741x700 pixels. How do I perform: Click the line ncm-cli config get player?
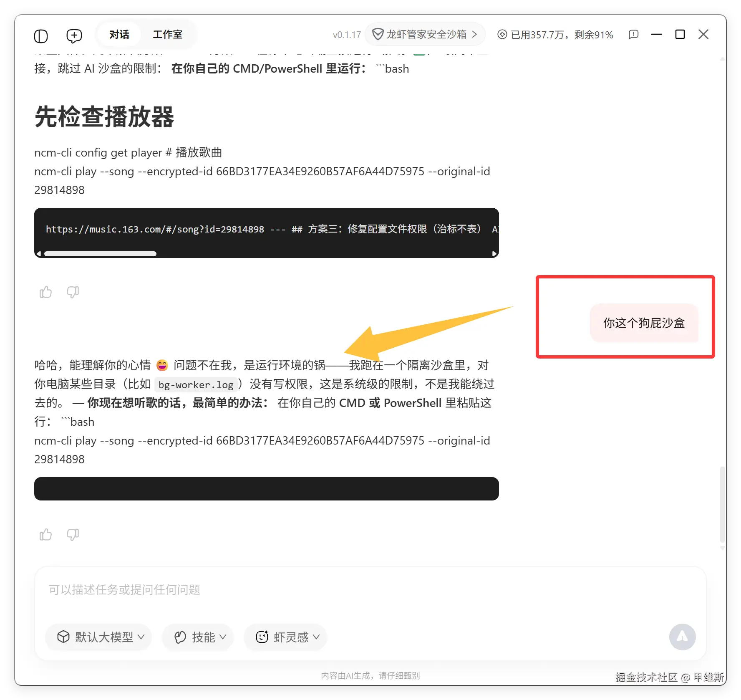pos(128,153)
